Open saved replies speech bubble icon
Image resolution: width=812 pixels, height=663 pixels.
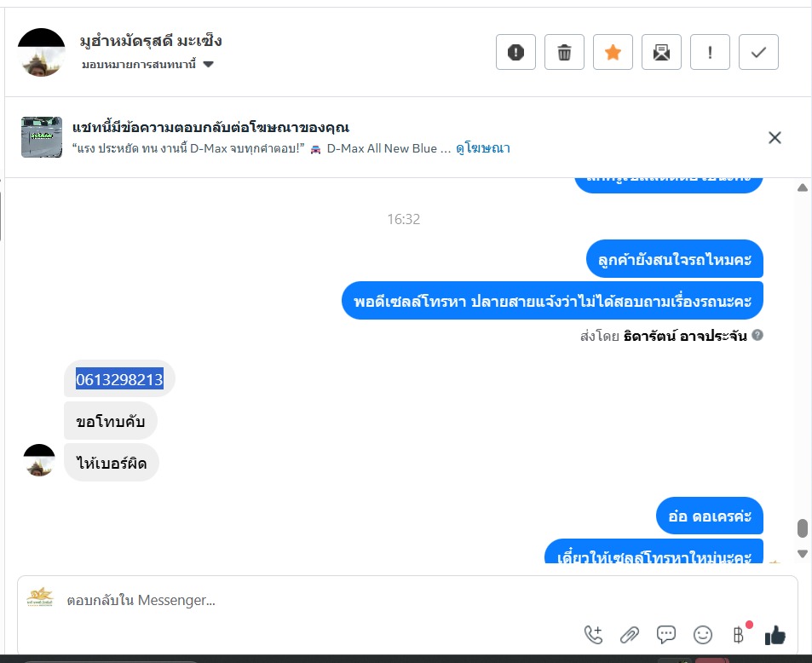(666, 635)
